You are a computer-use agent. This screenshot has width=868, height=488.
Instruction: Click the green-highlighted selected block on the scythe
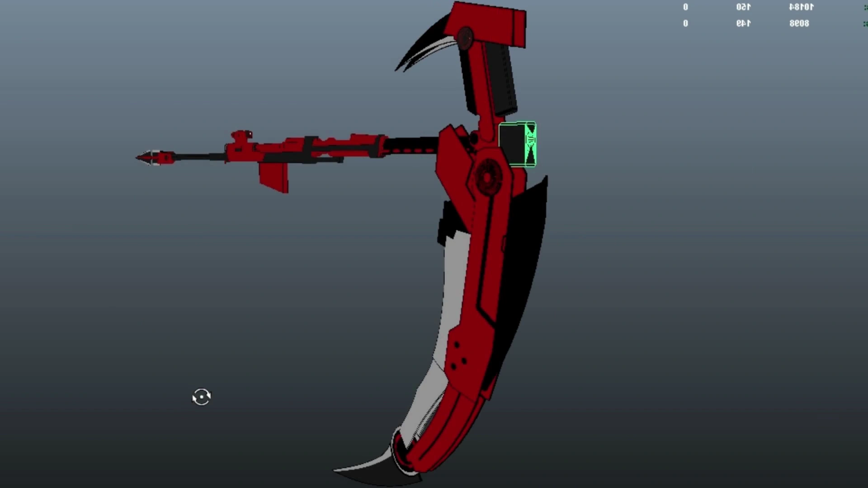(517, 145)
